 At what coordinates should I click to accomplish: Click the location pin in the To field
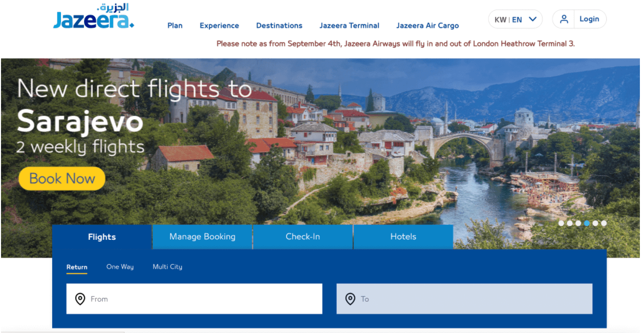350,299
